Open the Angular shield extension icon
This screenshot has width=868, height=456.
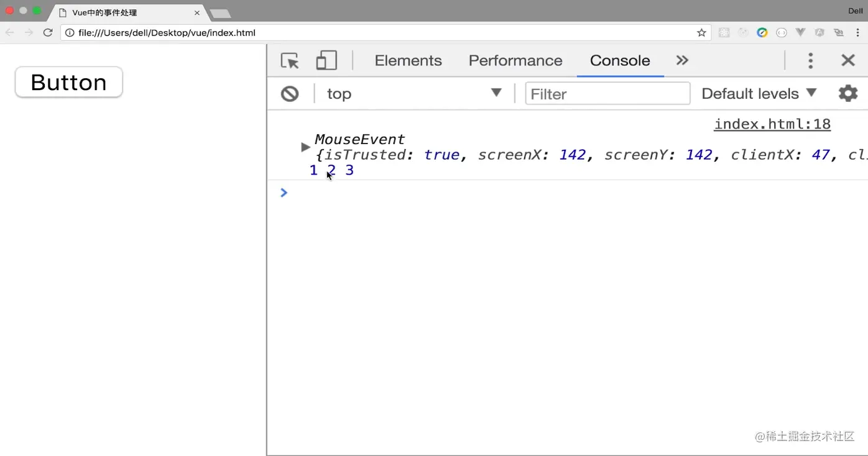click(820, 33)
